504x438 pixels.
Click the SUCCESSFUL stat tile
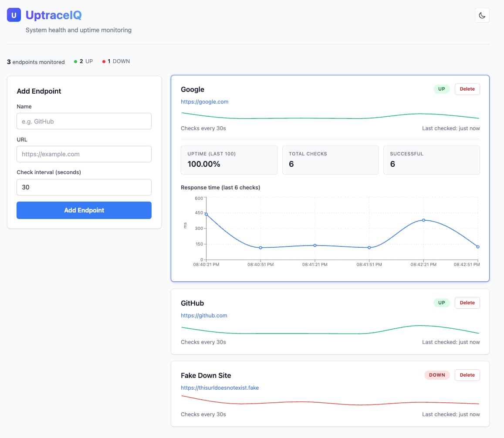coord(431,160)
